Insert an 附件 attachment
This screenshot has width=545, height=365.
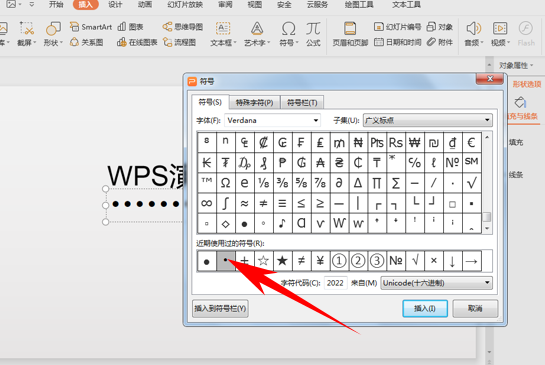[440, 42]
